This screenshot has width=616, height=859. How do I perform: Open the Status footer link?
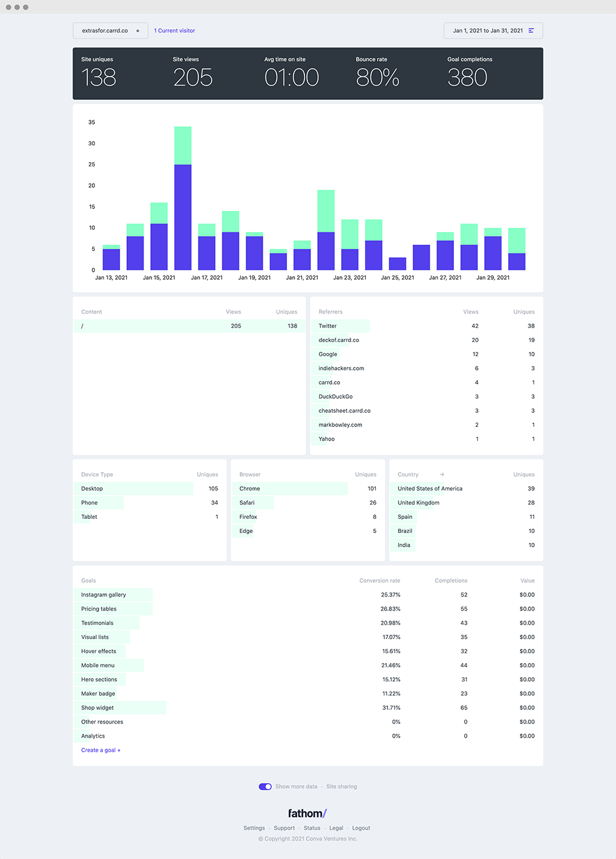(312, 828)
